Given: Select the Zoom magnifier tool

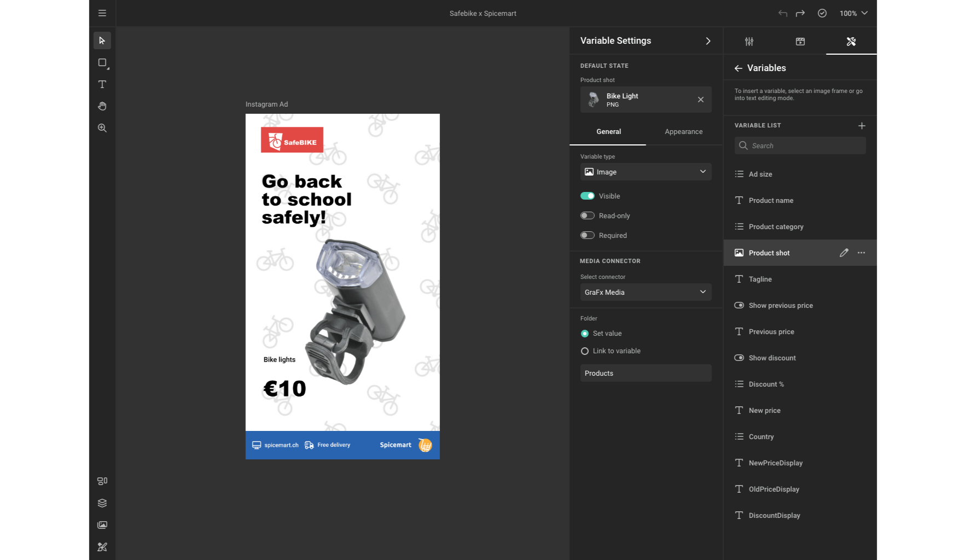Looking at the screenshot, I should pos(102,128).
